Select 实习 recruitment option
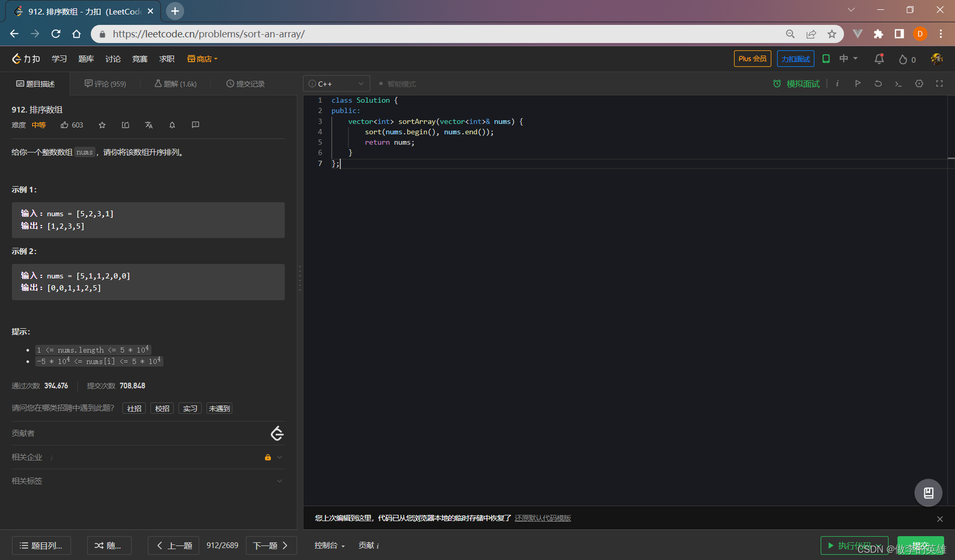Viewport: 955px width, 560px height. 190,408
